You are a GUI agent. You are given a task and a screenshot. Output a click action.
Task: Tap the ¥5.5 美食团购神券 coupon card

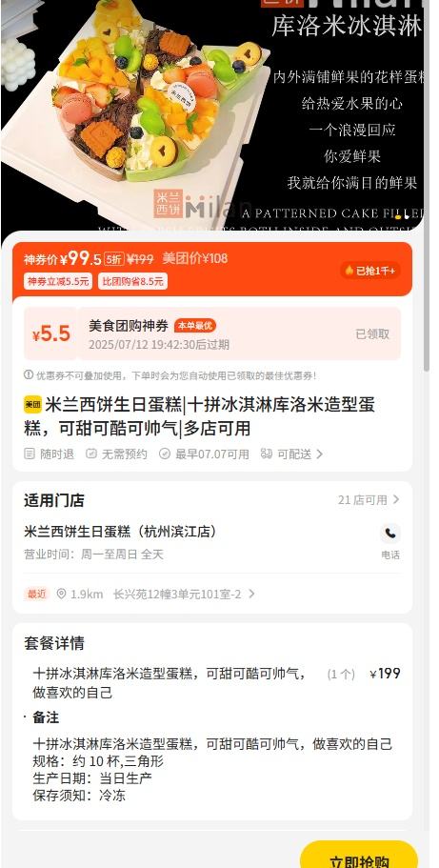click(212, 333)
